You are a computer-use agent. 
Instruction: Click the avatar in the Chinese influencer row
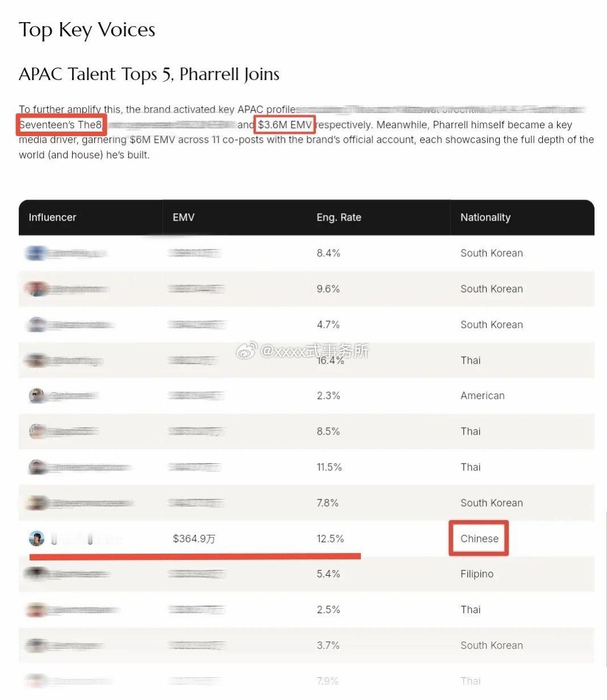36,538
